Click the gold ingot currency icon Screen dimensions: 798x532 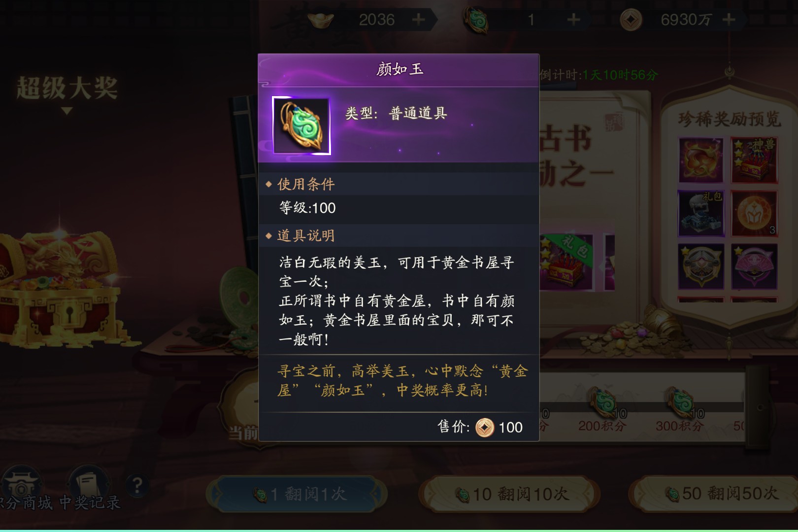[321, 20]
